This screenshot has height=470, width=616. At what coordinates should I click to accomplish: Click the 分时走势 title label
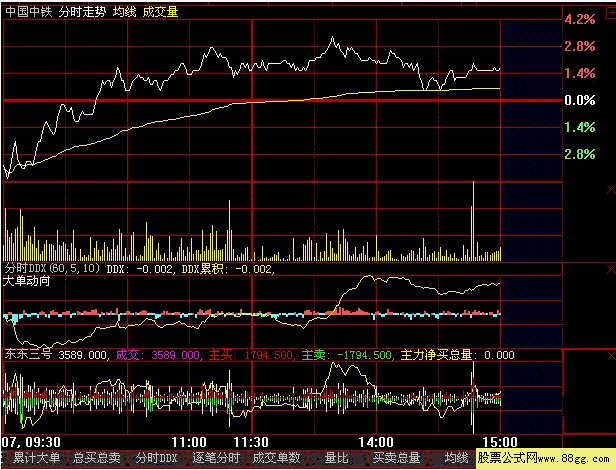click(82, 12)
